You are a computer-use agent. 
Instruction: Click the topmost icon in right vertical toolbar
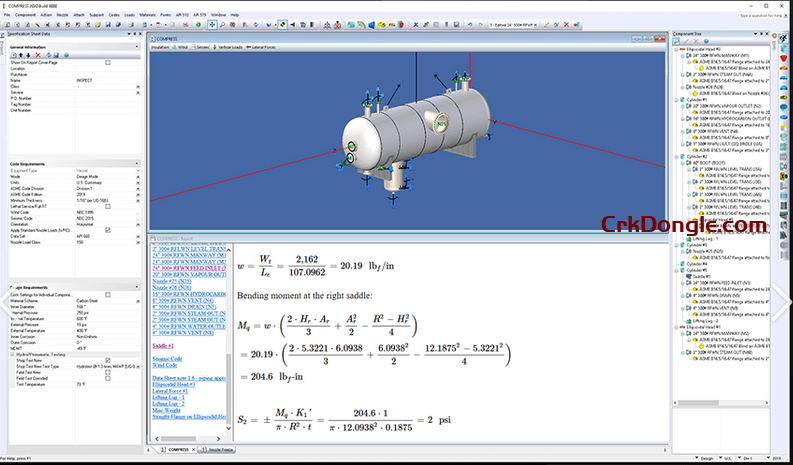pos(783,37)
